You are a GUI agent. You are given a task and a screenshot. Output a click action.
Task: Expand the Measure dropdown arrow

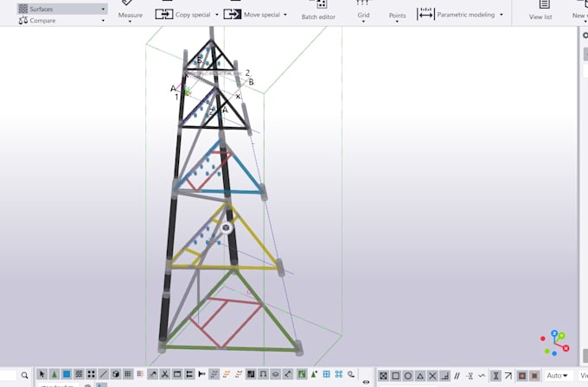tap(130, 22)
